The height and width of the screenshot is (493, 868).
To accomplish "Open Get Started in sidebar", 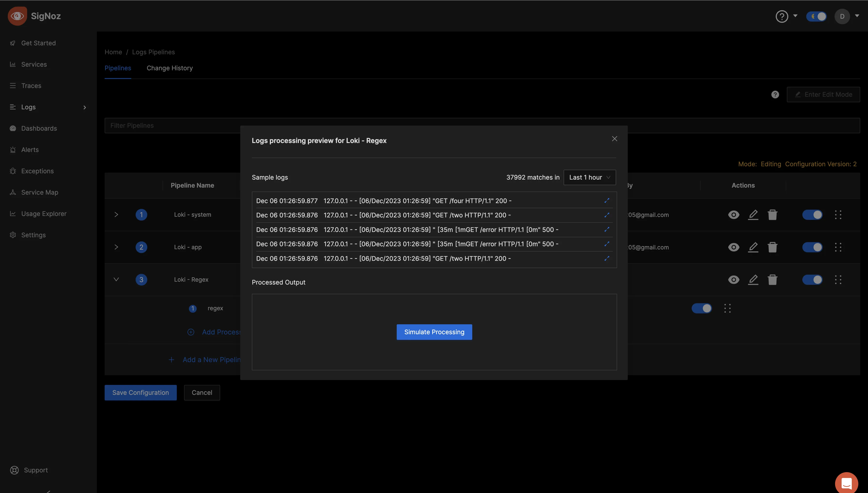I will (x=38, y=43).
